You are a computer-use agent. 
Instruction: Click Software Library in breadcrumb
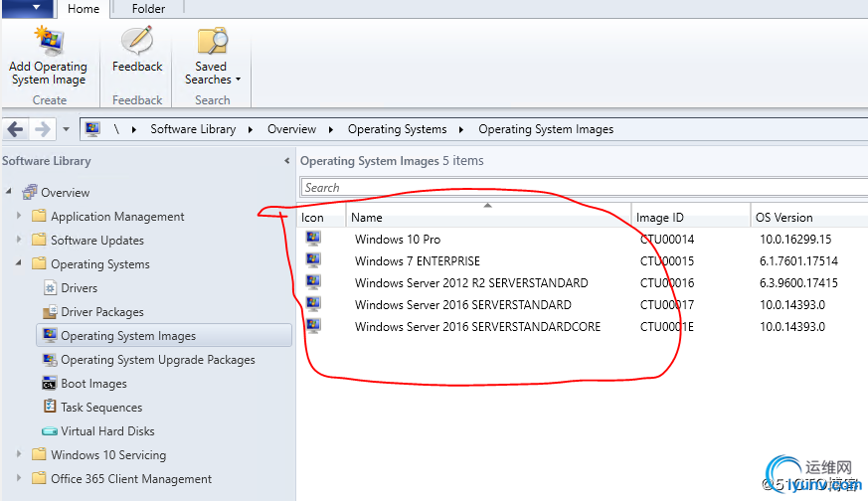(x=193, y=129)
